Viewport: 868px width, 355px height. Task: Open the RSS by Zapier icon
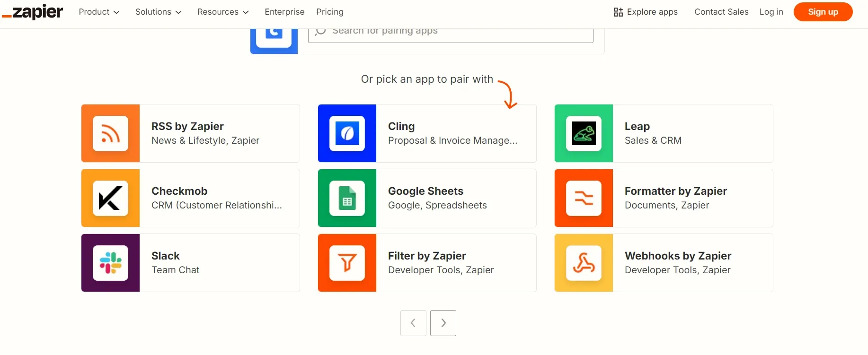[110, 133]
